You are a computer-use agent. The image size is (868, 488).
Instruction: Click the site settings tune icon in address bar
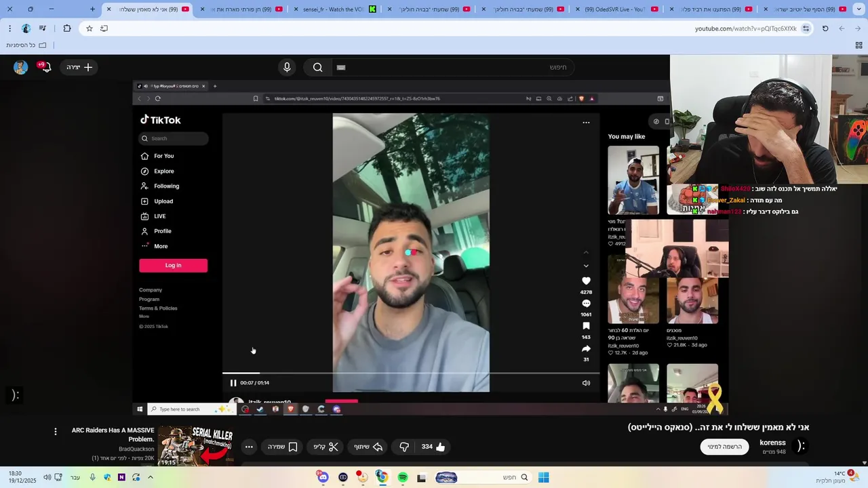[x=806, y=28]
